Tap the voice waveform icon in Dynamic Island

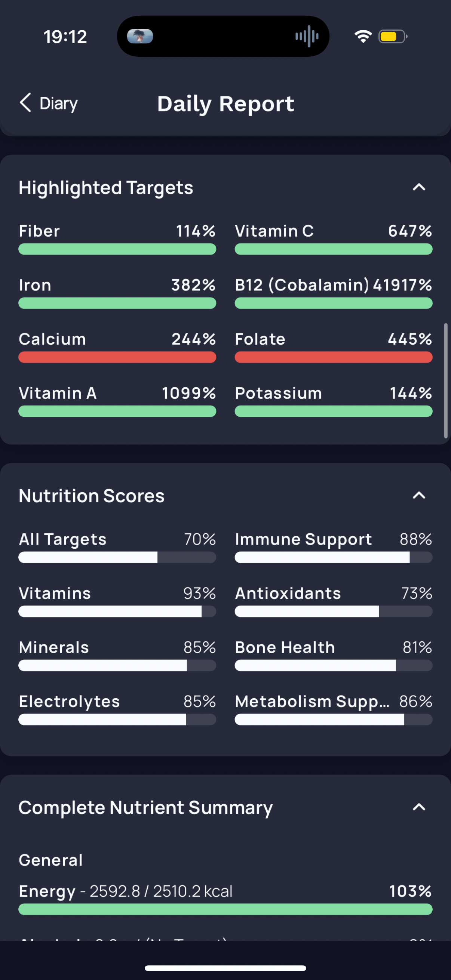pos(307,37)
